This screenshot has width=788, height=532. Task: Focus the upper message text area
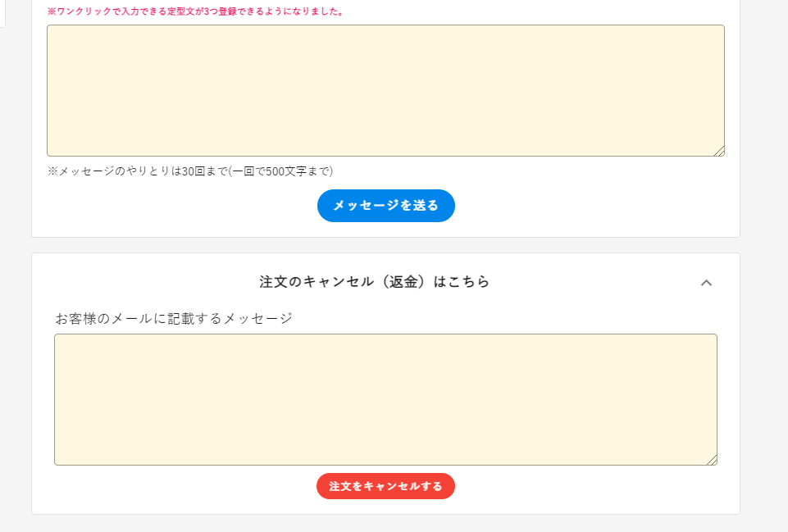(385, 90)
